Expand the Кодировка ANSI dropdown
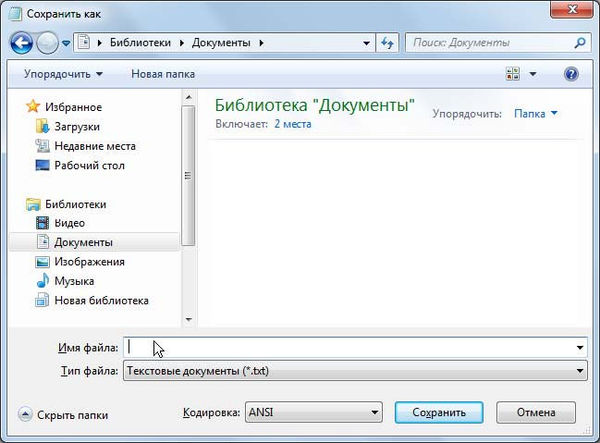The height and width of the screenshot is (443, 600). (375, 412)
